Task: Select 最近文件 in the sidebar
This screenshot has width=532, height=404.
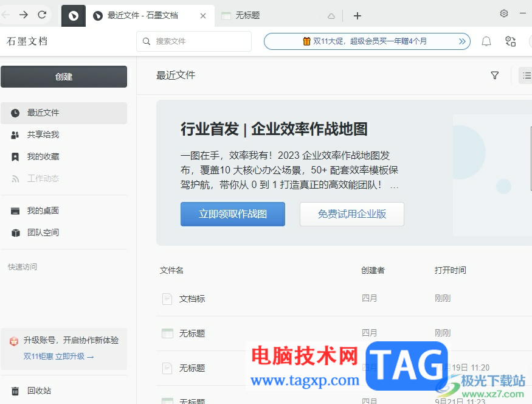Action: coord(64,113)
